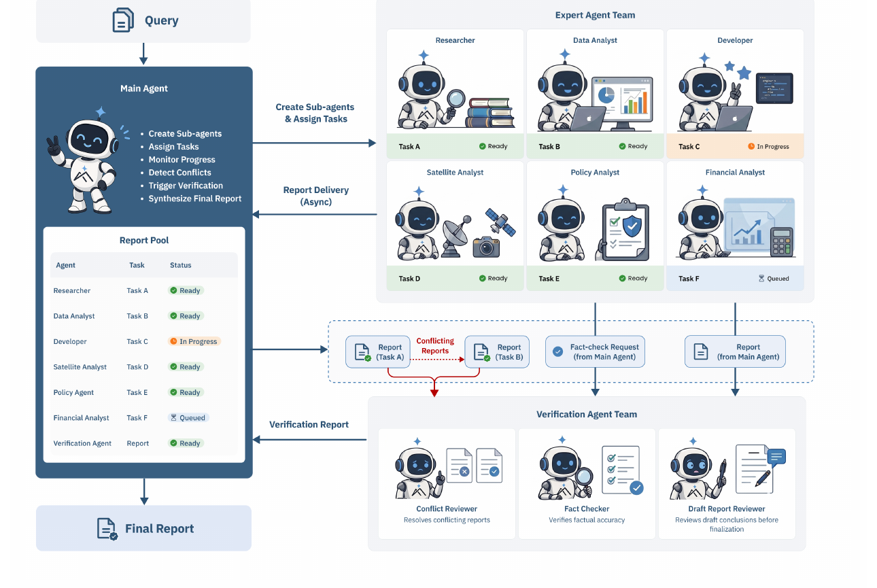
Task: Select the "Verification Agent" table cell
Action: pos(82,443)
